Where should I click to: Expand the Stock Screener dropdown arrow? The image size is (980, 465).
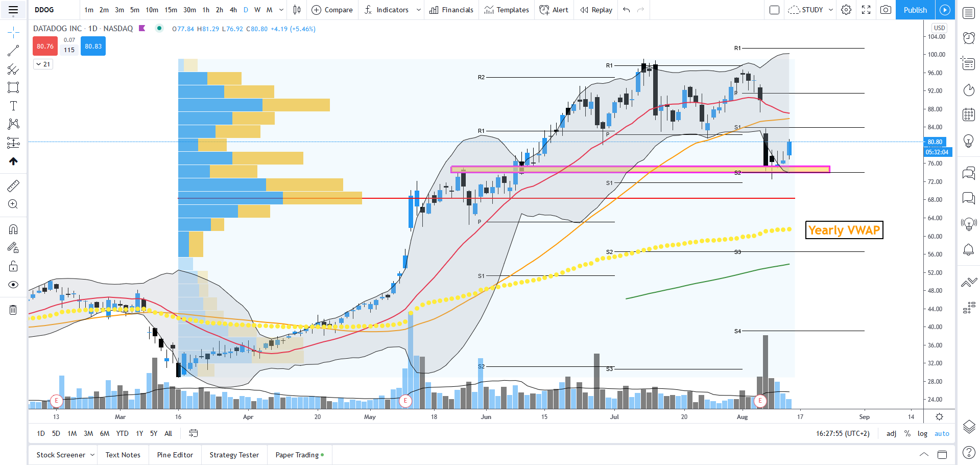coord(92,455)
